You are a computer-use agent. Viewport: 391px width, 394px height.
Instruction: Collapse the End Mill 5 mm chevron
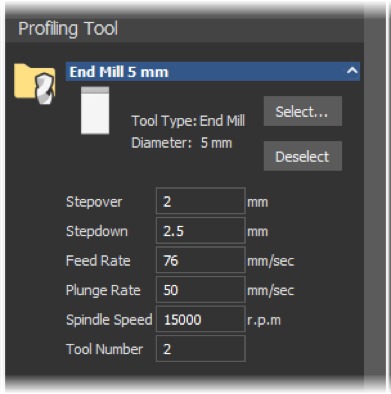coord(352,71)
